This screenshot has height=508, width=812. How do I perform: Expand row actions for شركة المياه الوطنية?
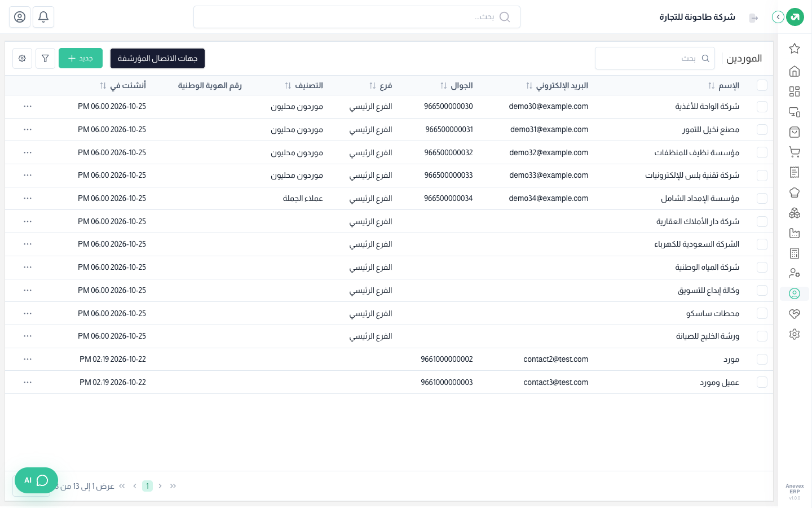pyautogui.click(x=28, y=267)
